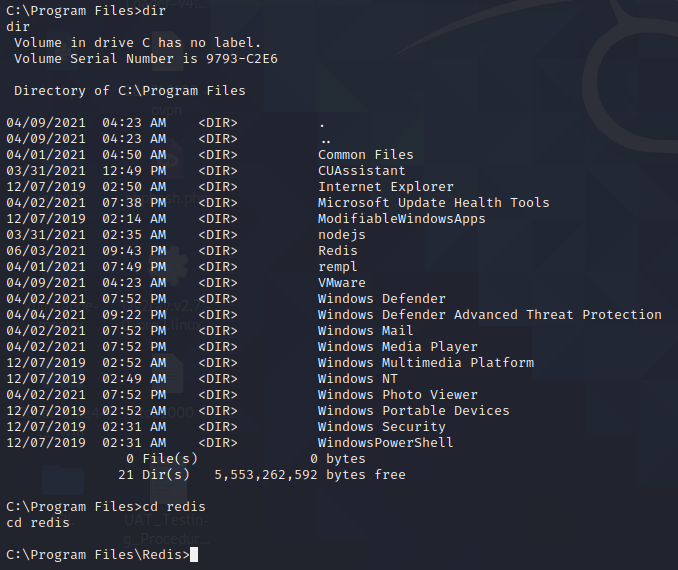Click the 'C:\Program Files>cd redis' command line
The image size is (678, 570).
click(x=106, y=507)
